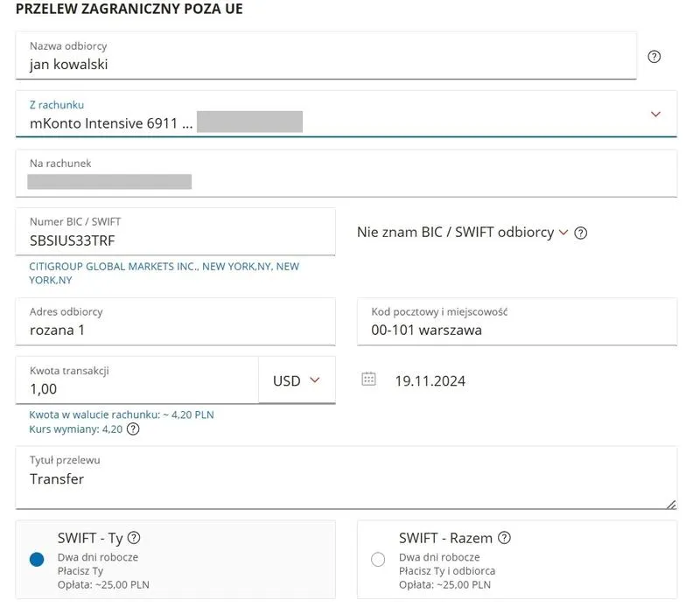Click help icon next to SWIFT - Razem
The image size is (700, 607).
pos(504,538)
